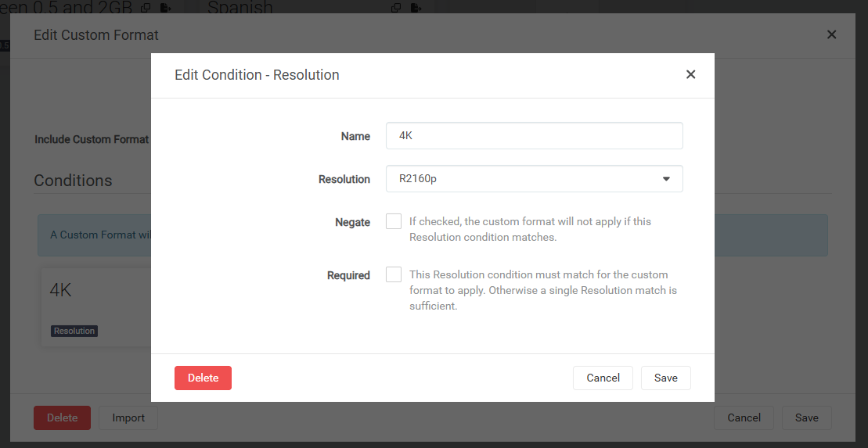Click the Resolution tag on 4K card
This screenshot has width=868, height=448.
tap(74, 331)
